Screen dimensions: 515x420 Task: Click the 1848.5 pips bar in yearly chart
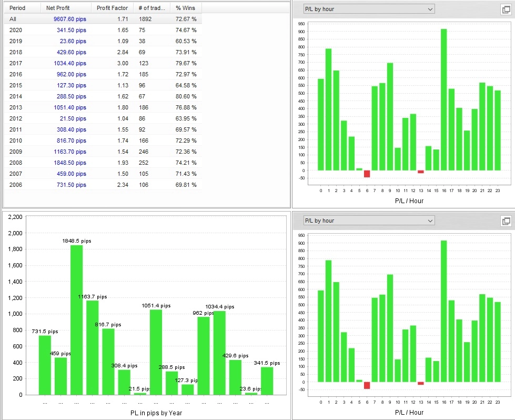coord(76,320)
